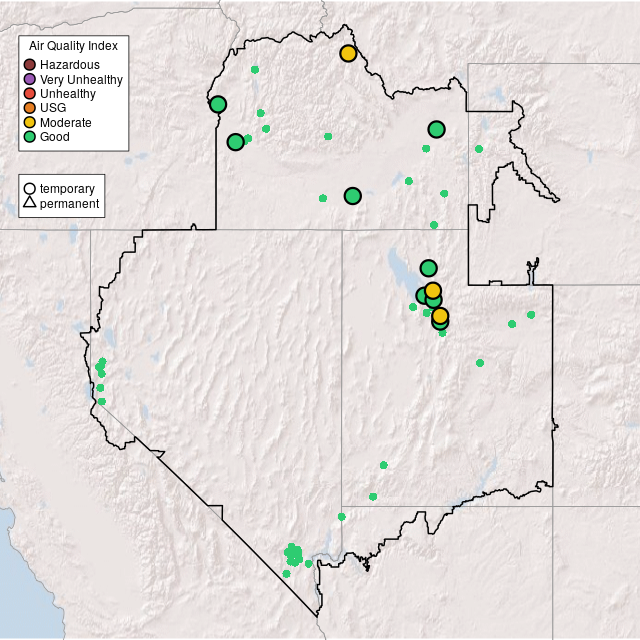Click the 'permanent' legend label text
Screen dimensions: 640x640
69,204
